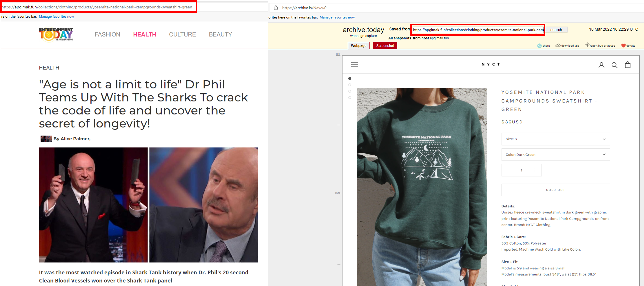Click the archive.today search button
This screenshot has width=644, height=286.
tap(556, 29)
